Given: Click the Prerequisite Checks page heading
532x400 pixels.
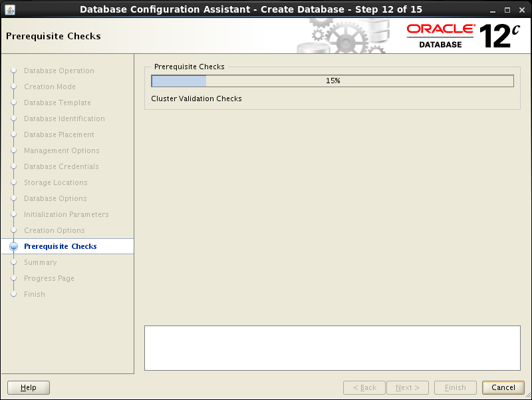Looking at the screenshot, I should click(53, 36).
